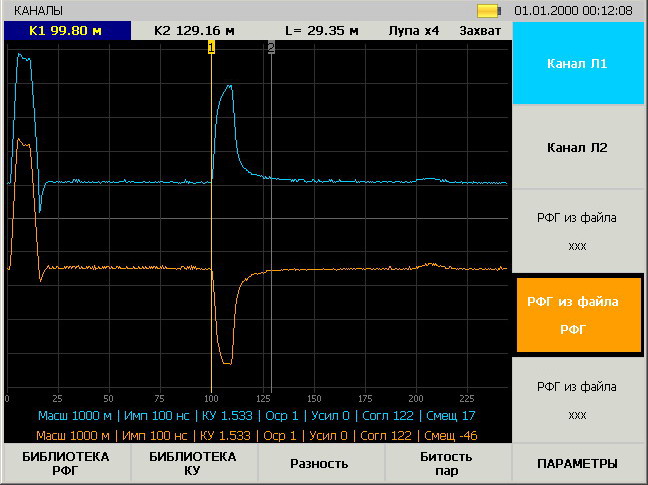Image resolution: width=648 pixels, height=485 pixels.
Task: Click the gray cursor marker 2
Action: [x=271, y=48]
